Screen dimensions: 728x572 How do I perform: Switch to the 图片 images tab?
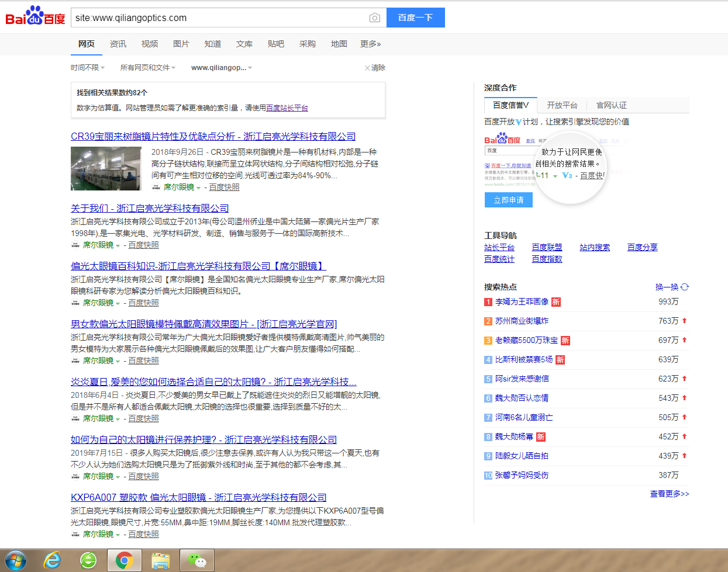(181, 44)
